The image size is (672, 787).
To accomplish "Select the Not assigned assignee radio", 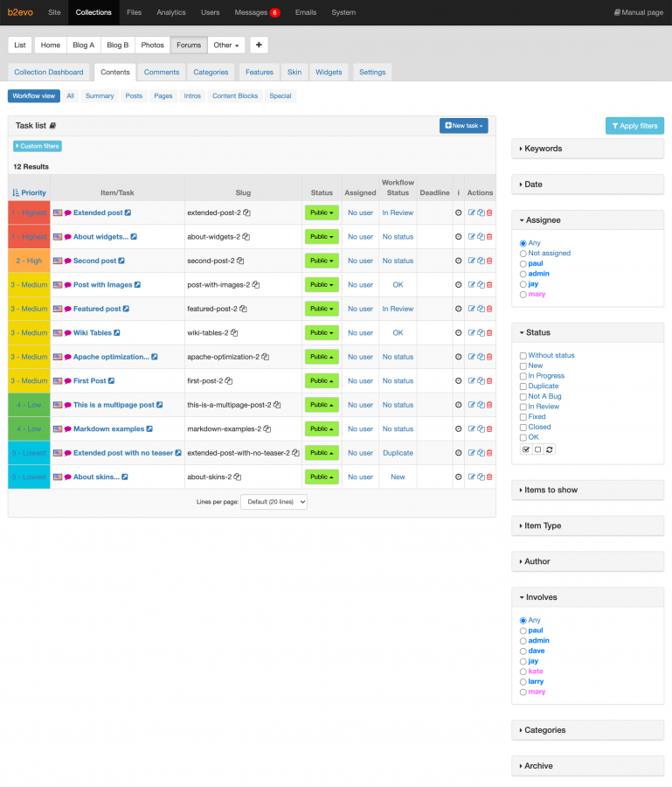I will tap(523, 254).
